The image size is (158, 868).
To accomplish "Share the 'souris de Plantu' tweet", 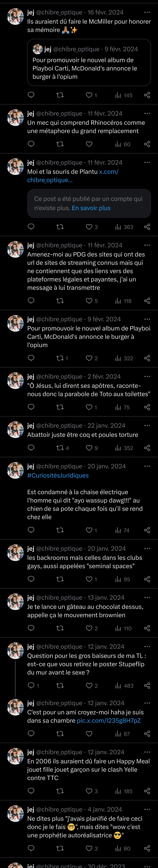I will pos(147,227).
